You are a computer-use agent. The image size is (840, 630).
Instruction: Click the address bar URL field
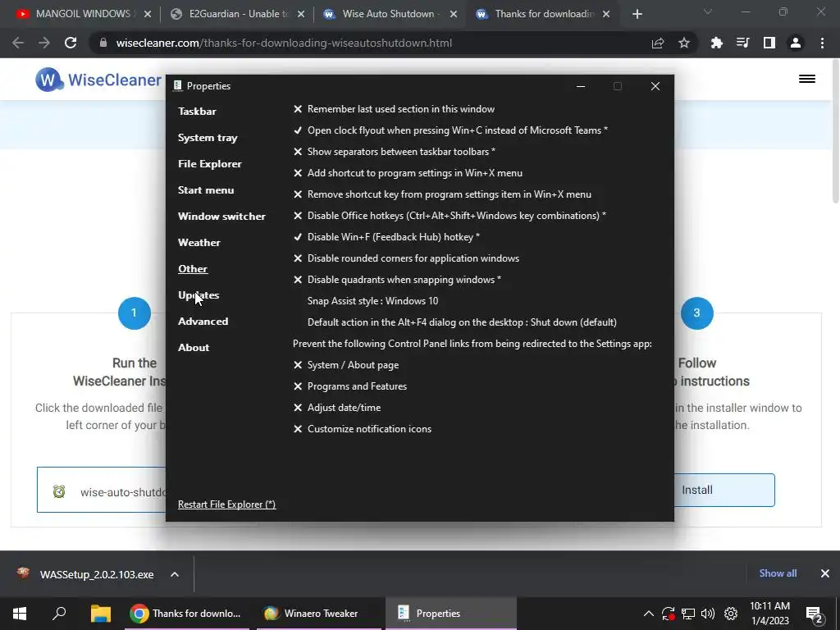click(x=370, y=43)
